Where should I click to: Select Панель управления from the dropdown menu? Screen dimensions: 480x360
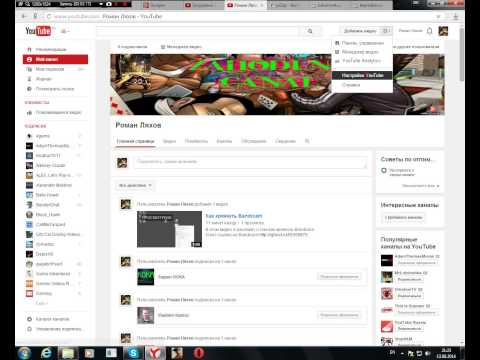coord(362,43)
